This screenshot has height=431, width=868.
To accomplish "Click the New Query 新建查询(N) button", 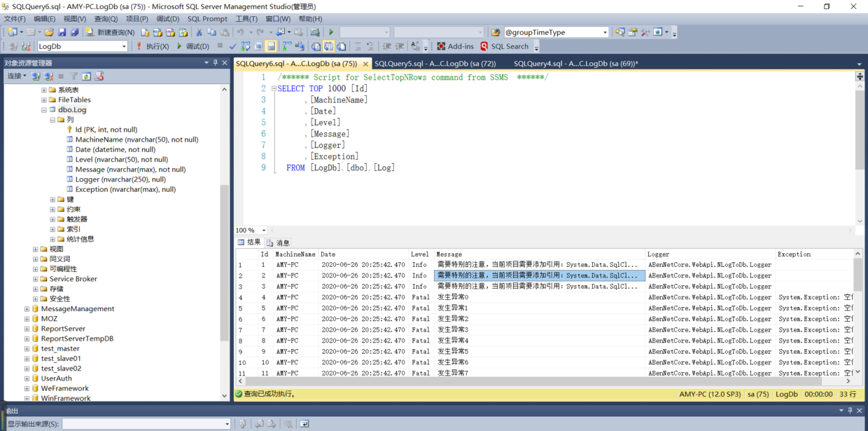I will (x=110, y=32).
